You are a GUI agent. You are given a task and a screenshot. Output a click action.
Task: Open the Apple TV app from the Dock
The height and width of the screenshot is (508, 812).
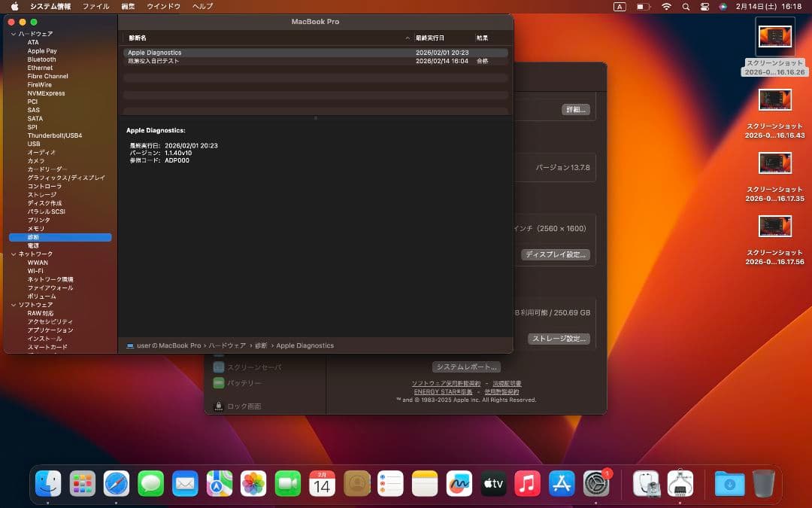(x=493, y=484)
